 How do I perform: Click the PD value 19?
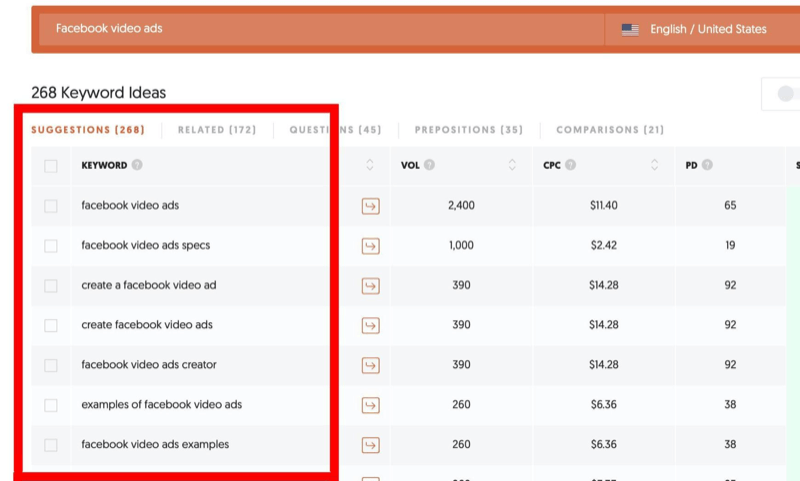click(730, 245)
